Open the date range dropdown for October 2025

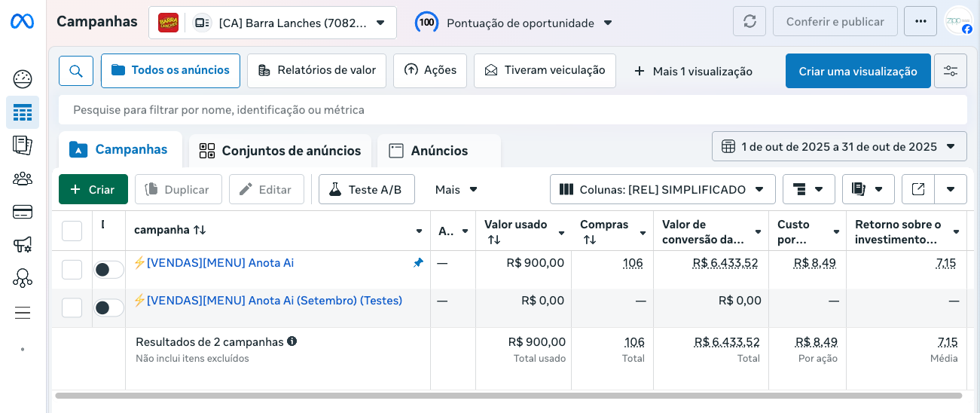pos(839,146)
